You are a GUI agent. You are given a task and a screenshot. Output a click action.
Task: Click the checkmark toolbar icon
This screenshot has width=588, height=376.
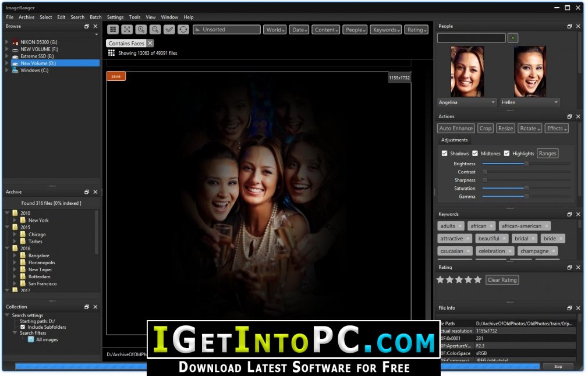tap(169, 30)
